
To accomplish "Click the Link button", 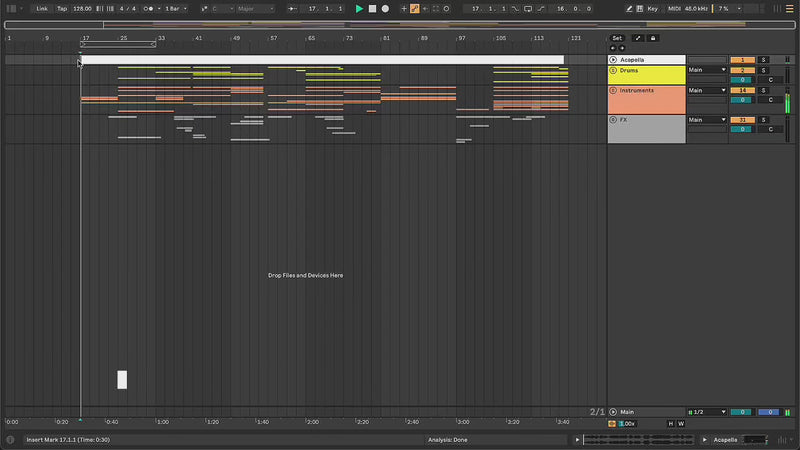I will [x=42, y=8].
